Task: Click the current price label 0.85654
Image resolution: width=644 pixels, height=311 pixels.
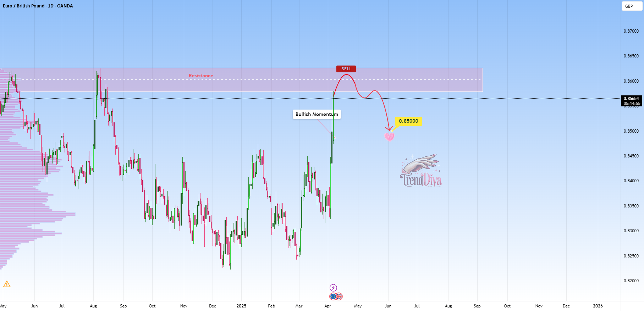Action: [x=632, y=99]
